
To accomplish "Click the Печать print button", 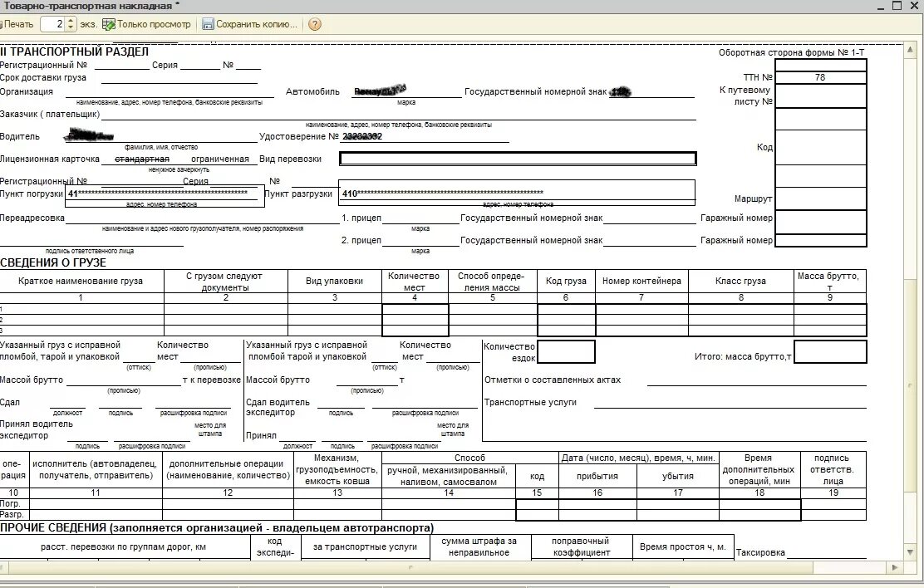I will [x=17, y=24].
